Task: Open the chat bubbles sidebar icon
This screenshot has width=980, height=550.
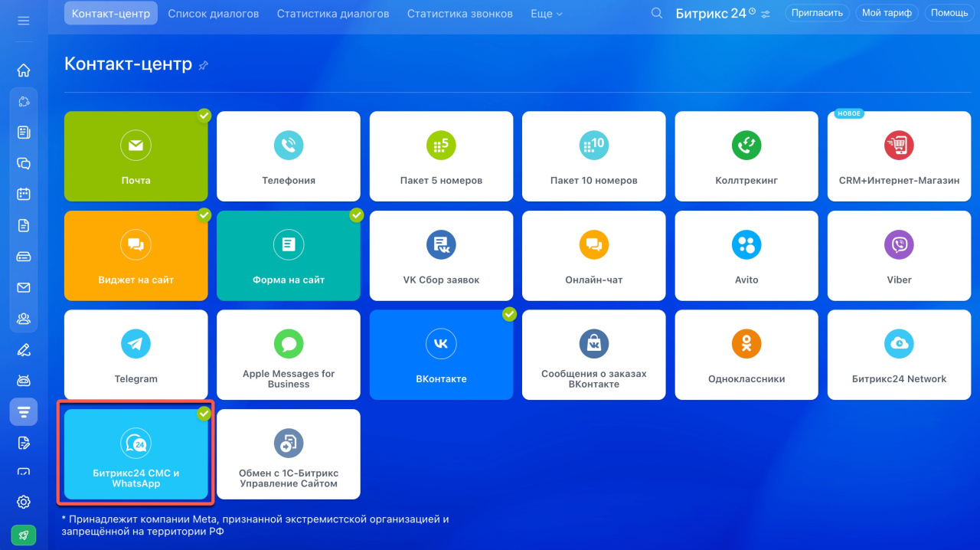Action: point(24,163)
